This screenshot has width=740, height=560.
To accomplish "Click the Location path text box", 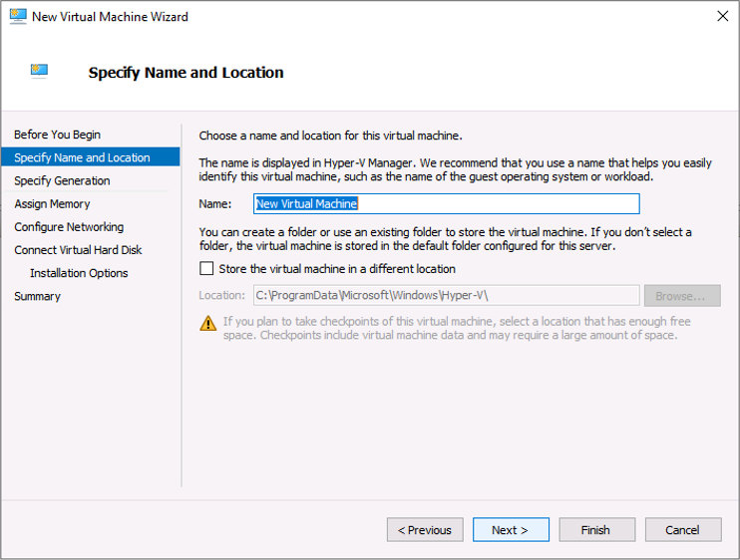I will click(x=446, y=295).
